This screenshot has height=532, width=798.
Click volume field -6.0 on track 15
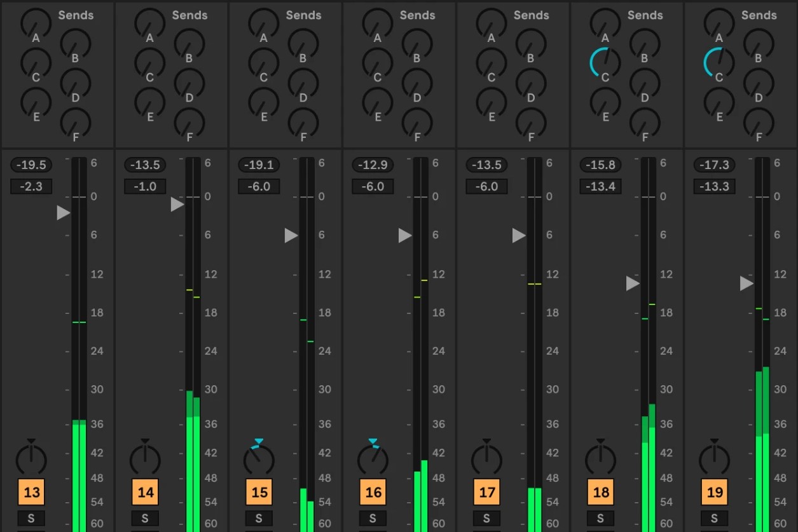259,187
